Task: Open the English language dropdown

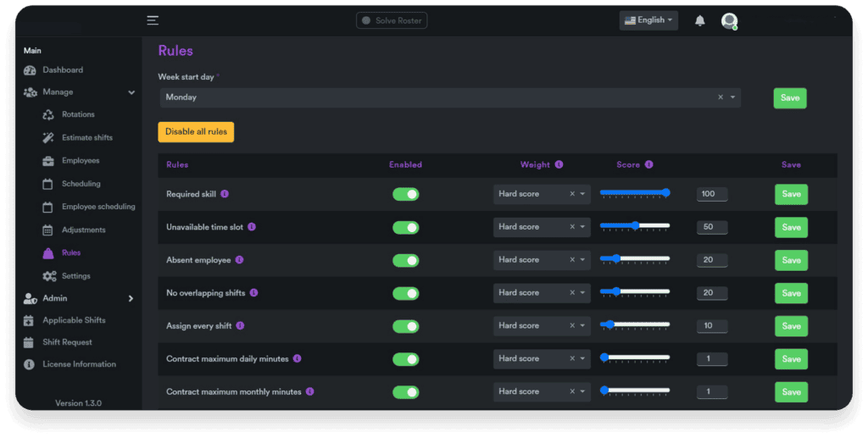Action: [x=648, y=20]
